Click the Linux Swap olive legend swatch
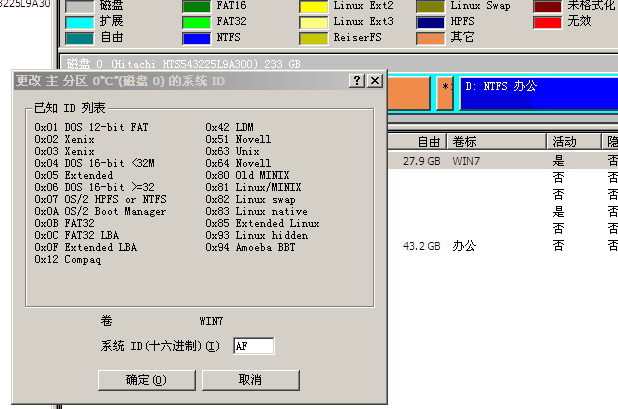 (x=431, y=5)
